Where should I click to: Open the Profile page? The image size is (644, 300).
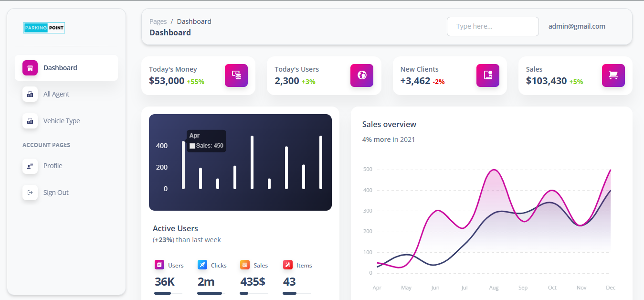[x=53, y=166]
